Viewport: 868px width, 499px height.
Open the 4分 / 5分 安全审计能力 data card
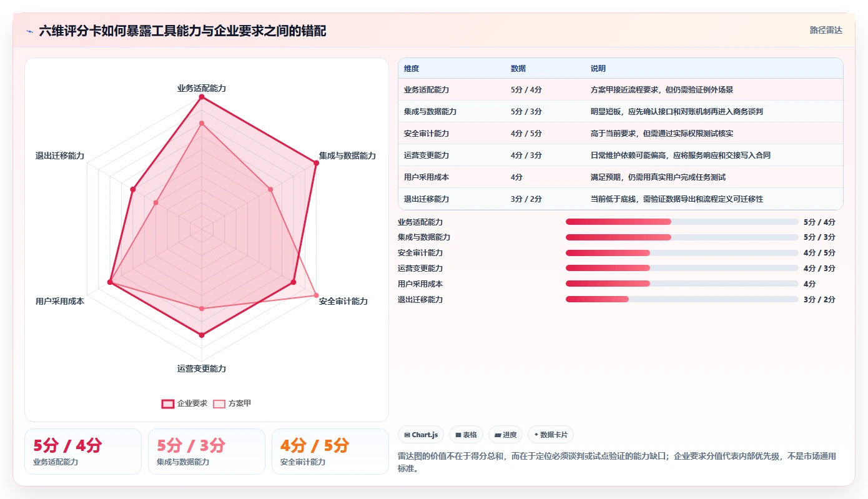tap(330, 452)
